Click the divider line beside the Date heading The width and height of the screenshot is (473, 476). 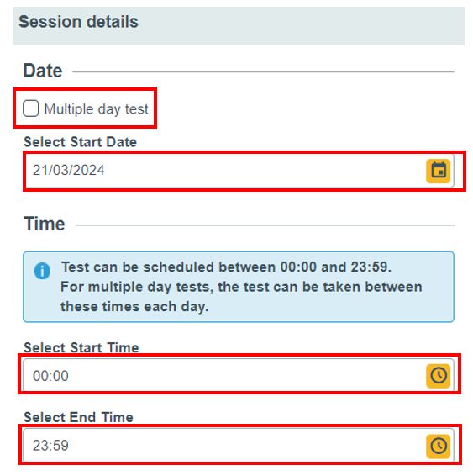pos(263,72)
